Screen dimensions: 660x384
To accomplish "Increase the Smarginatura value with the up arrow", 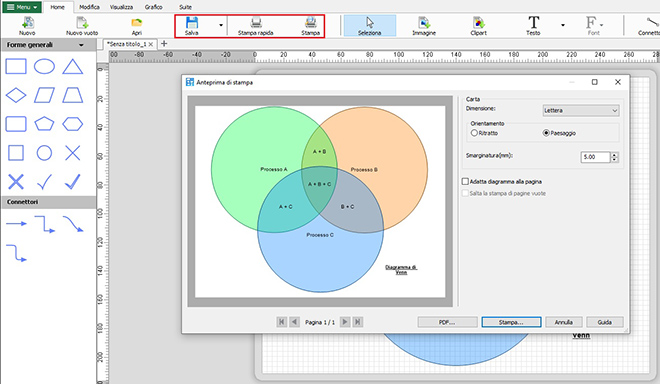I will 615,155.
